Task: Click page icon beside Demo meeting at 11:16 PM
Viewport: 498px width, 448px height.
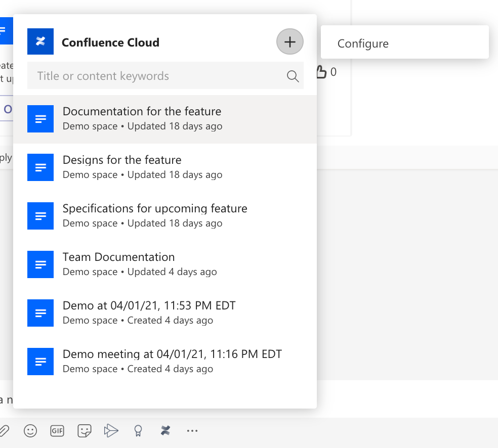Action: tap(40, 362)
